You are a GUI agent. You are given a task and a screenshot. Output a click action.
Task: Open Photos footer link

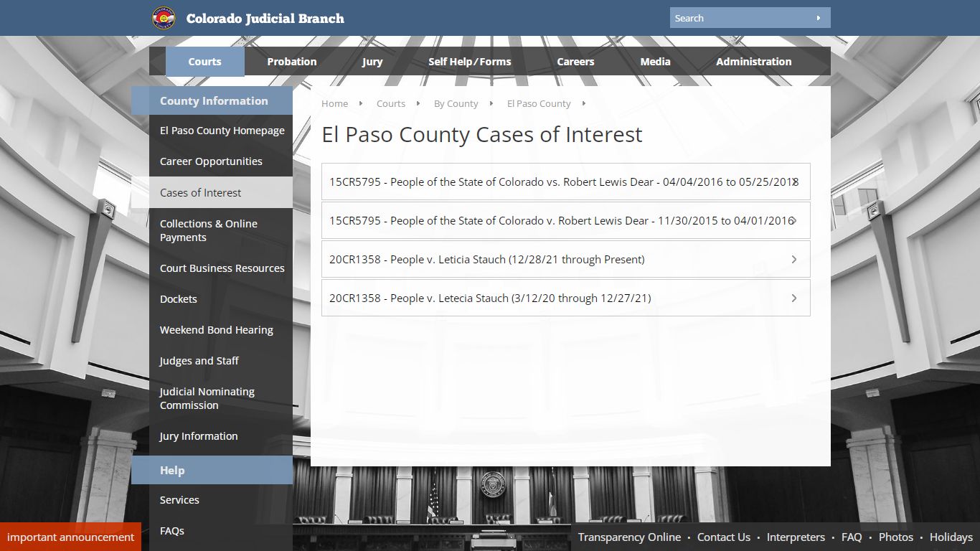(896, 537)
